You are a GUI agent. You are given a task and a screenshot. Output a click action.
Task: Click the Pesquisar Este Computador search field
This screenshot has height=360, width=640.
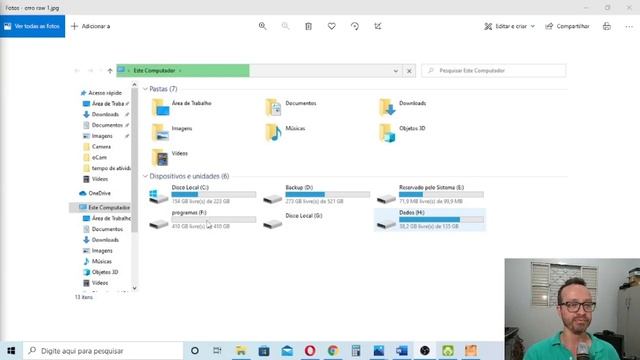493,71
